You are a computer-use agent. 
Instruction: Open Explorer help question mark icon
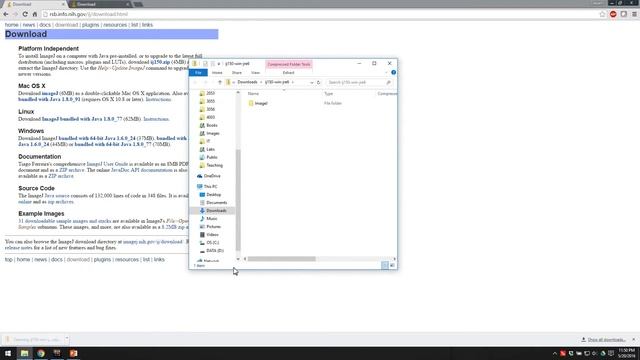[x=393, y=72]
